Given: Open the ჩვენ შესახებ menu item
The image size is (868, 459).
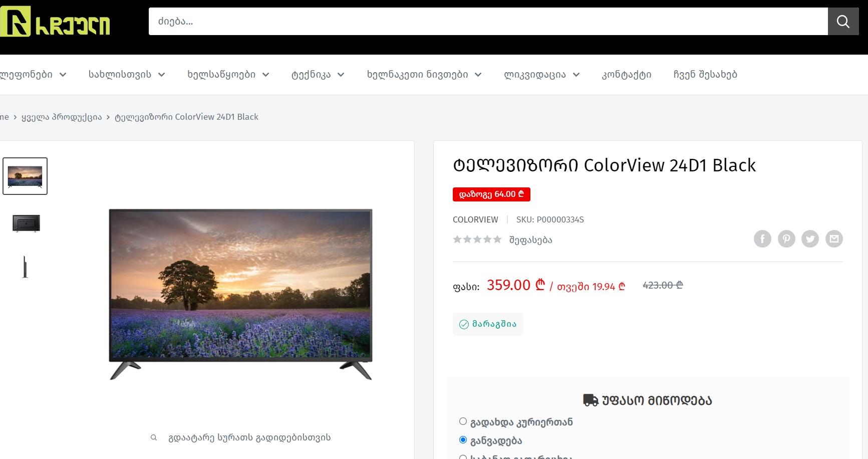Looking at the screenshot, I should pos(705,75).
